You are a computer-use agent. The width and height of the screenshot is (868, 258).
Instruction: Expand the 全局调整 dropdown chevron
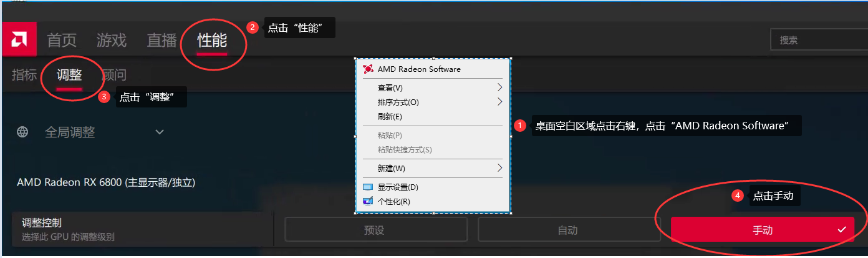pyautogui.click(x=160, y=132)
